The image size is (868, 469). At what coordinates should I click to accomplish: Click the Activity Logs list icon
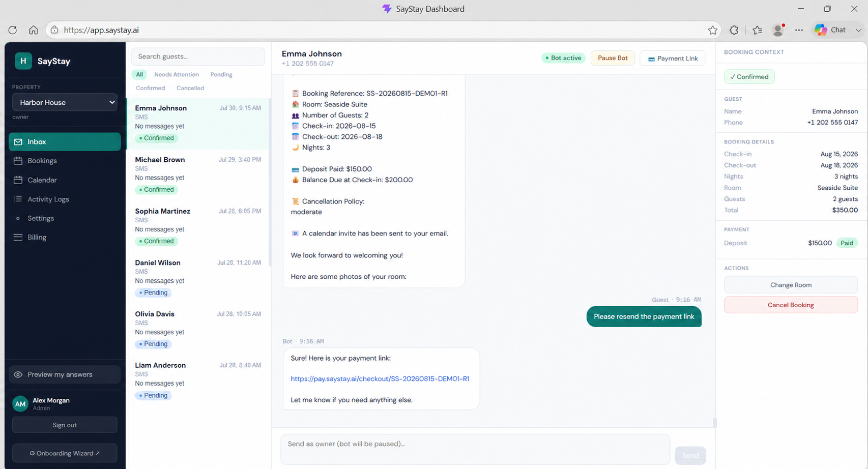pos(18,199)
